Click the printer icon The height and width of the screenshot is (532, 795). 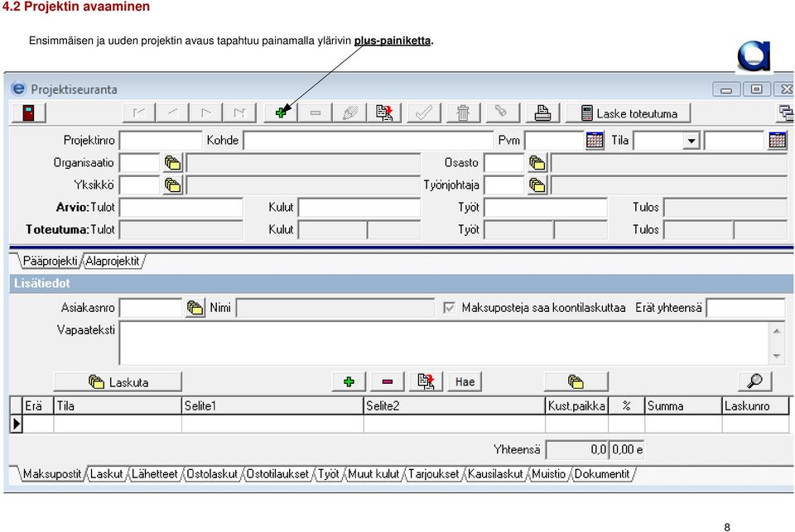(x=542, y=113)
